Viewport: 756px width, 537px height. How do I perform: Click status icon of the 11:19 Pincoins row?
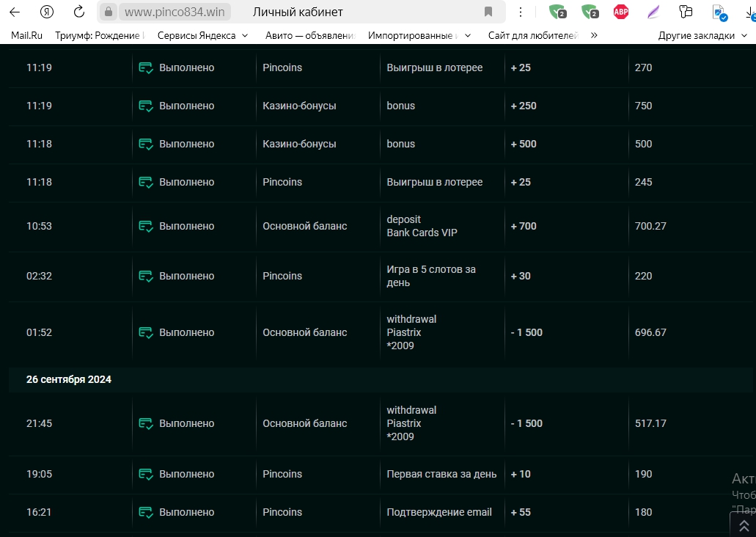tap(146, 68)
